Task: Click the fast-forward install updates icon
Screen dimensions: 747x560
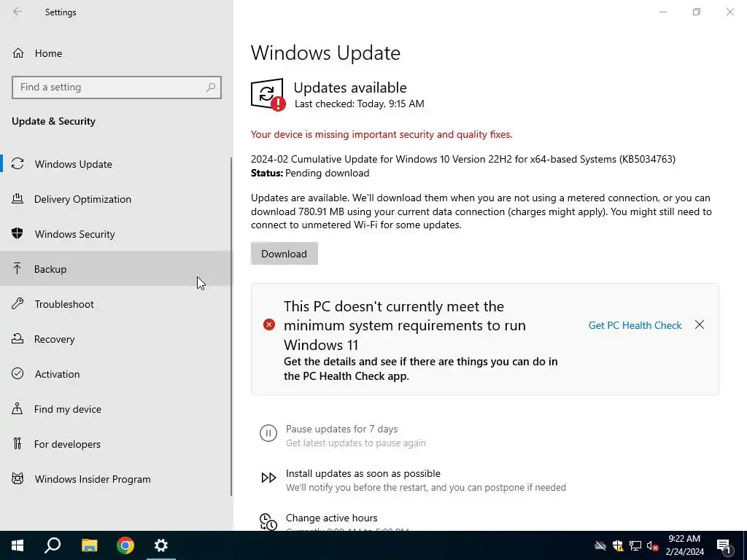Action: 268,478
